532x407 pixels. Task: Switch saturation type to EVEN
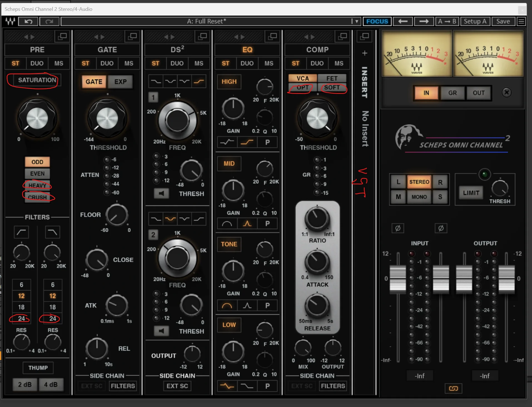coord(37,174)
